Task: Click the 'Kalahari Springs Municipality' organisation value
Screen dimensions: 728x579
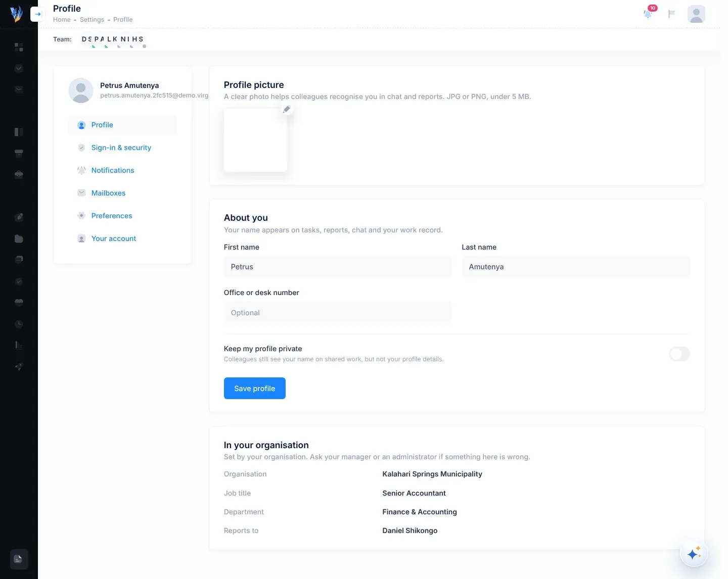Action: click(432, 474)
